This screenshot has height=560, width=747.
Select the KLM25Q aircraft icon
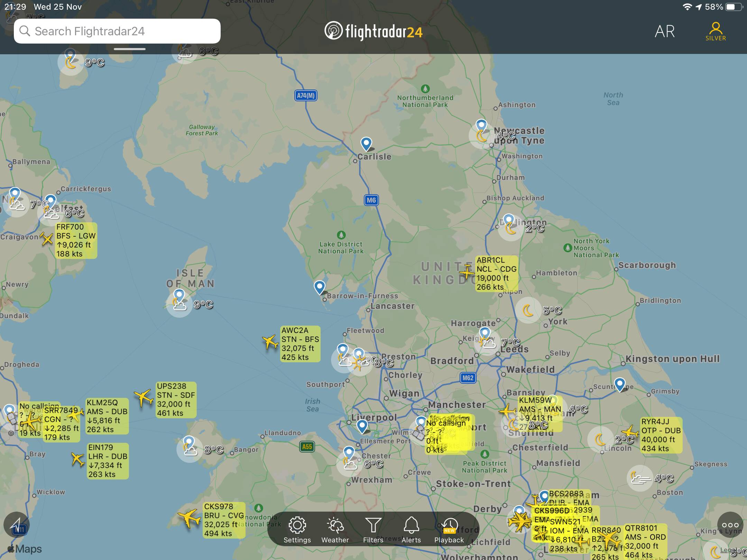click(x=76, y=414)
